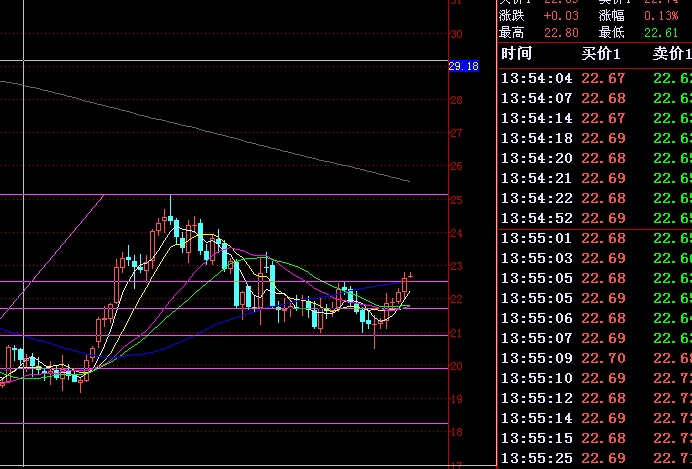Select the 13:55:06 tick row time
Screen dimensions: 692x469
537,318
